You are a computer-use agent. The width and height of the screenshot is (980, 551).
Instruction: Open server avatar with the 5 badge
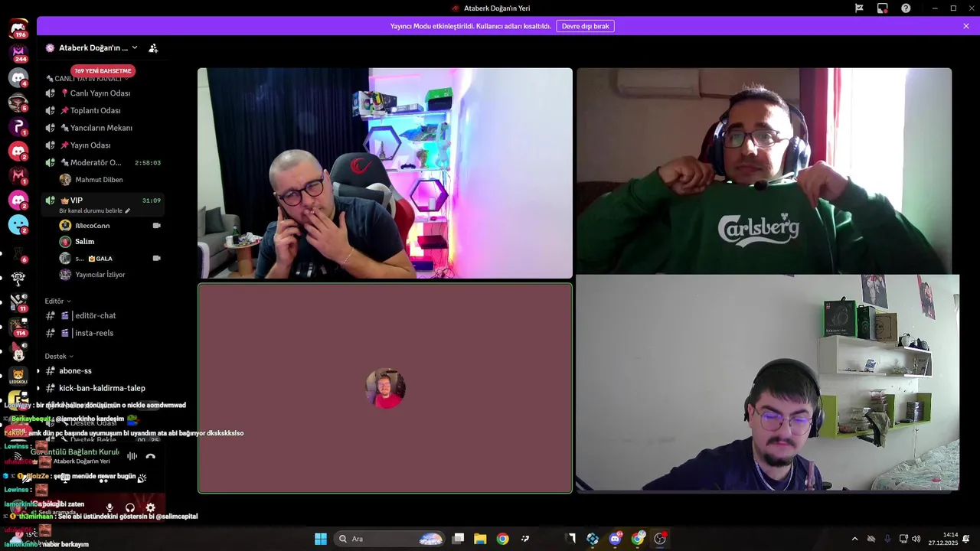tap(18, 102)
